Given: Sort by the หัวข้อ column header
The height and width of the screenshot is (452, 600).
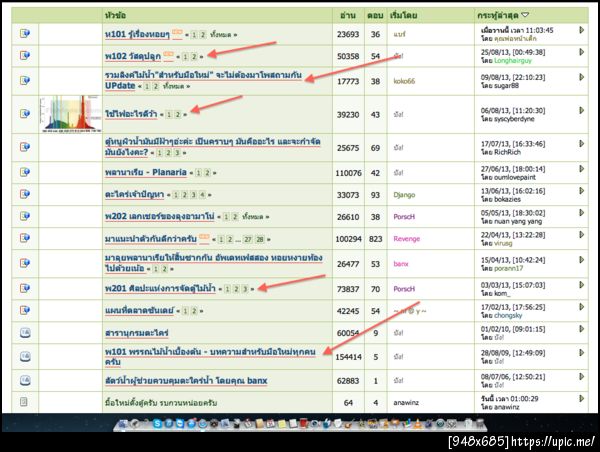Looking at the screenshot, I should [x=115, y=15].
